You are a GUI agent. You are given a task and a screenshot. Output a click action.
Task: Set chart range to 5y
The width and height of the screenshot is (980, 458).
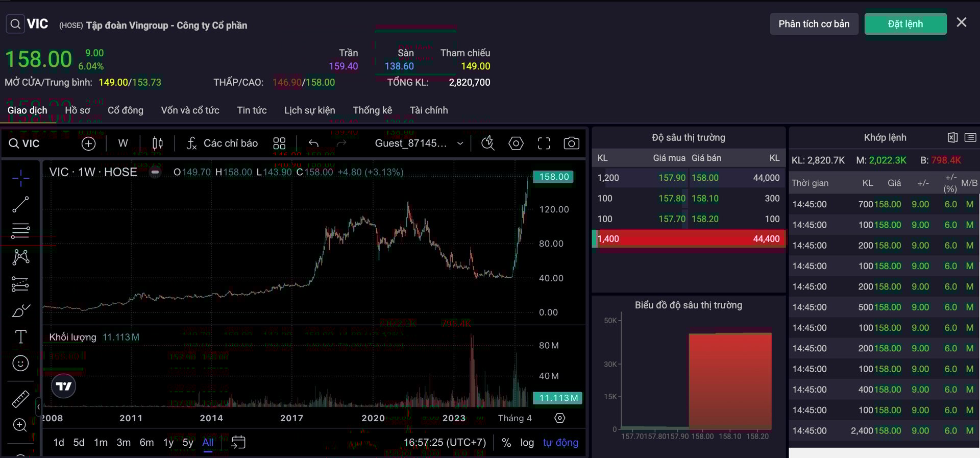[x=188, y=443]
